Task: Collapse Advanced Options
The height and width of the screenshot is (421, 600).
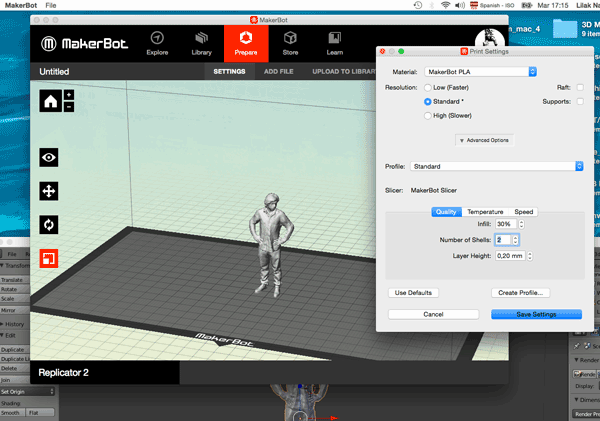Action: [x=484, y=140]
